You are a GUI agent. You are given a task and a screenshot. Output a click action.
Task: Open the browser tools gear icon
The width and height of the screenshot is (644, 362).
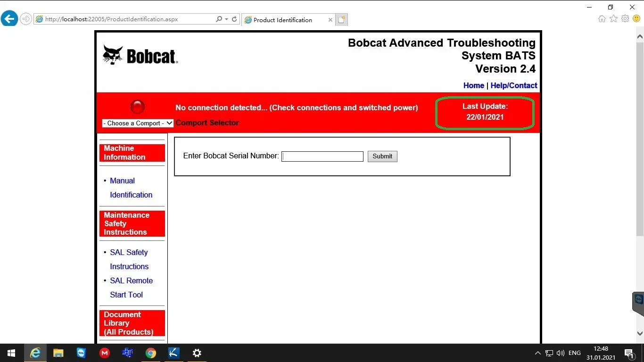click(625, 19)
